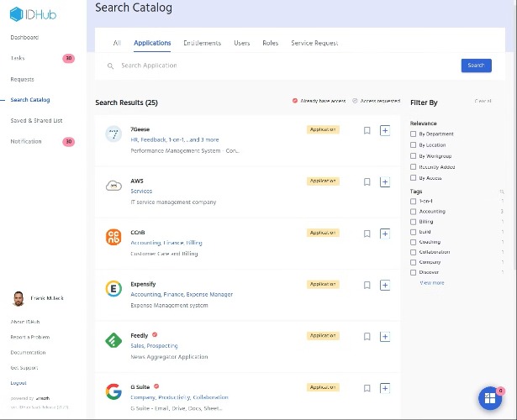This screenshot has height=420, width=517.
Task: Add 7Geese to request with plus icon
Action: point(385,131)
